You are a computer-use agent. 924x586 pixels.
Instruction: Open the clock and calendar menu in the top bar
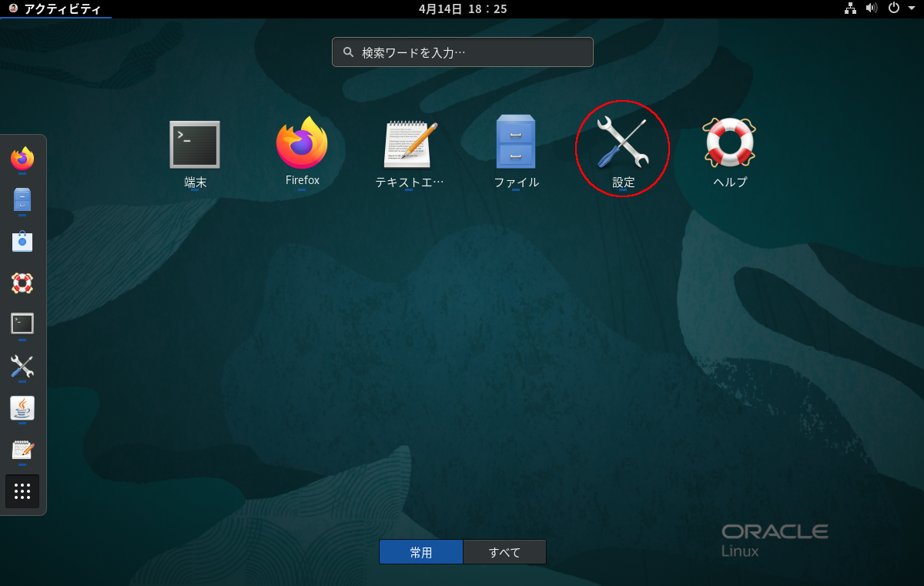462,8
